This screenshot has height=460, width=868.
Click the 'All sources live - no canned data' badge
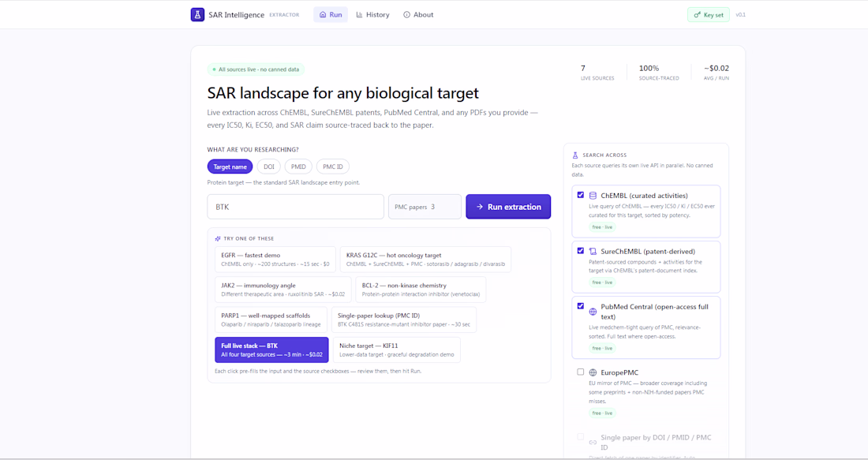[x=256, y=69]
